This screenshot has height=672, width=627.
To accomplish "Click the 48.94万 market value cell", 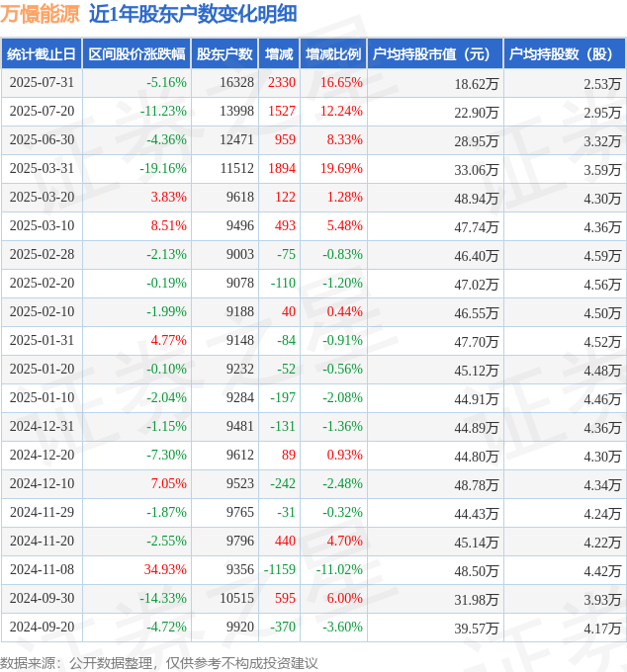I will [476, 198].
